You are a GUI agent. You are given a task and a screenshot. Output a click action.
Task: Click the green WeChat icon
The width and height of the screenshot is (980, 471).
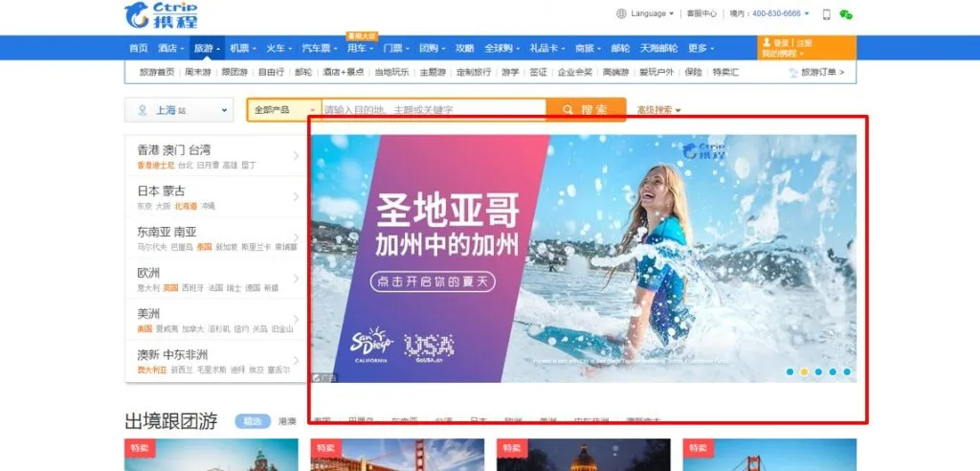point(846,14)
